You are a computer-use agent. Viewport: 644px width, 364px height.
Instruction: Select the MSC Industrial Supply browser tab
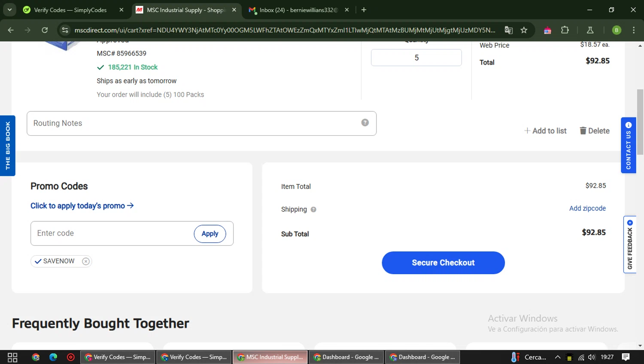[x=186, y=10]
